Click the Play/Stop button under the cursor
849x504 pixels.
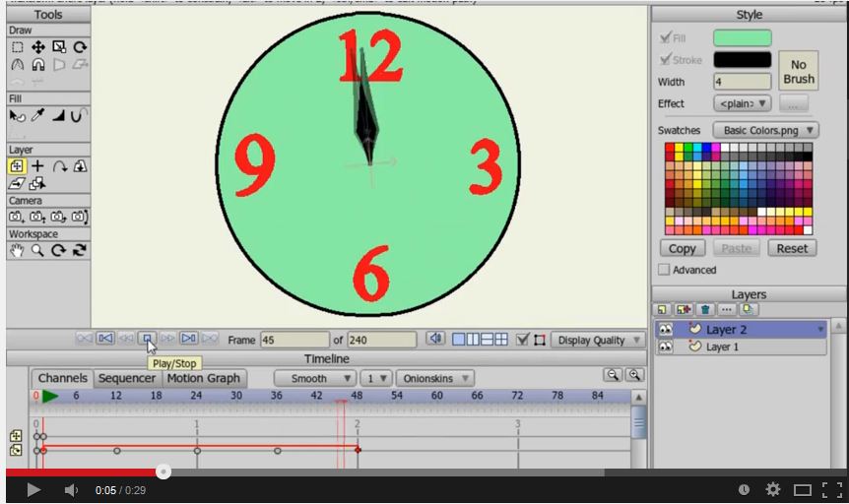click(147, 339)
